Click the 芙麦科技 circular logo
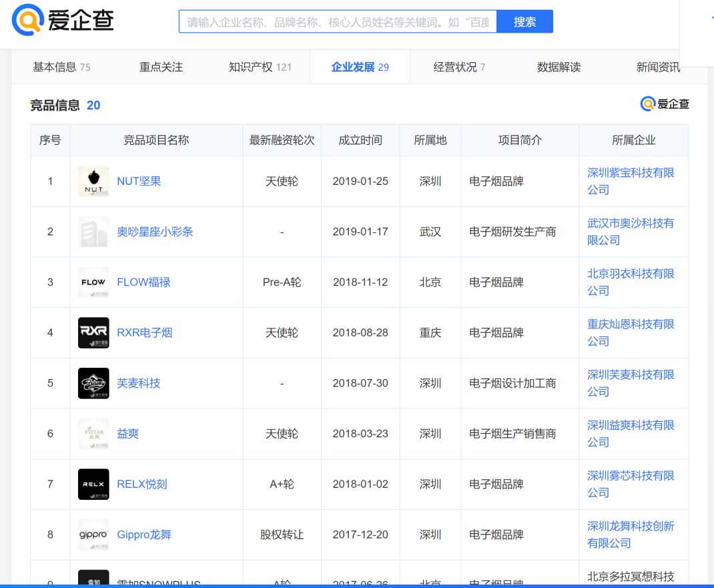 (93, 383)
